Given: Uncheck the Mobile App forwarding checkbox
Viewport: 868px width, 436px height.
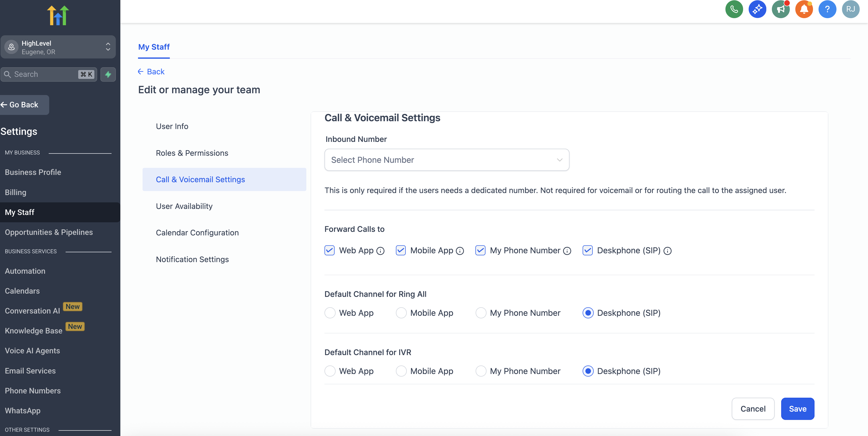Looking at the screenshot, I should 401,251.
